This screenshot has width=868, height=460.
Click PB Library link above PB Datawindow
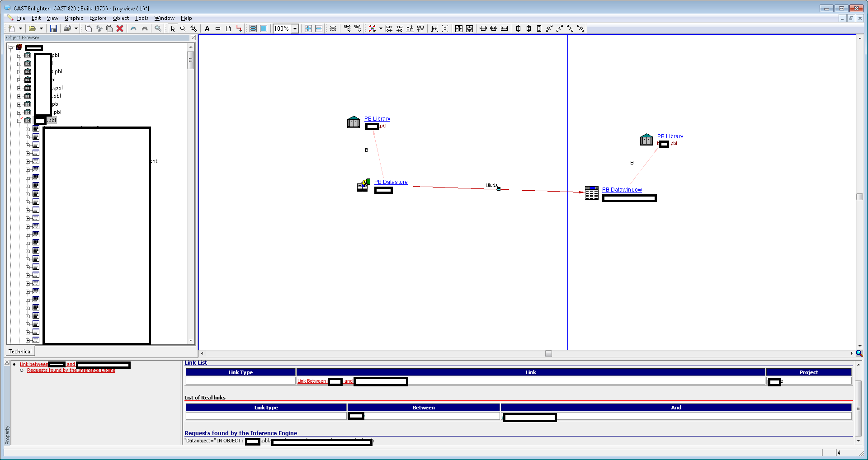coord(670,136)
